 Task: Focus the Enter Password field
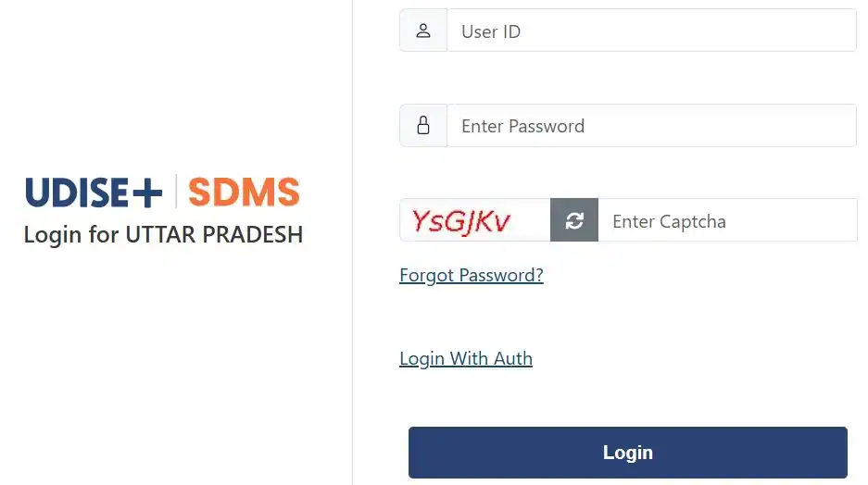(x=651, y=126)
